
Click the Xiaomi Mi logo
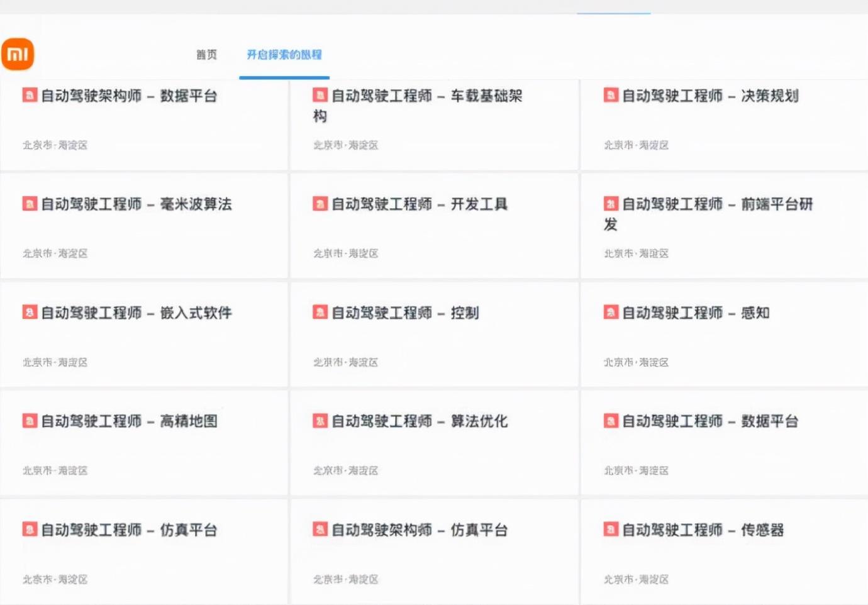19,53
